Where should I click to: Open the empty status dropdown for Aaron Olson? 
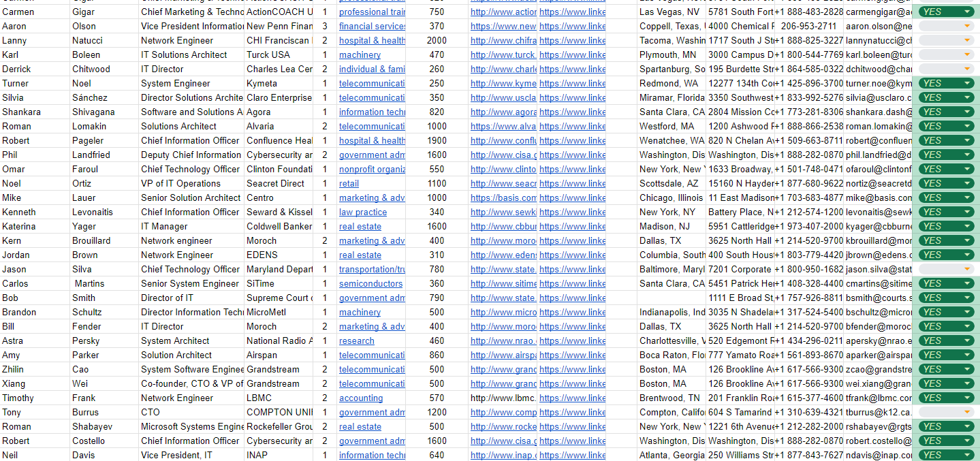[946, 26]
